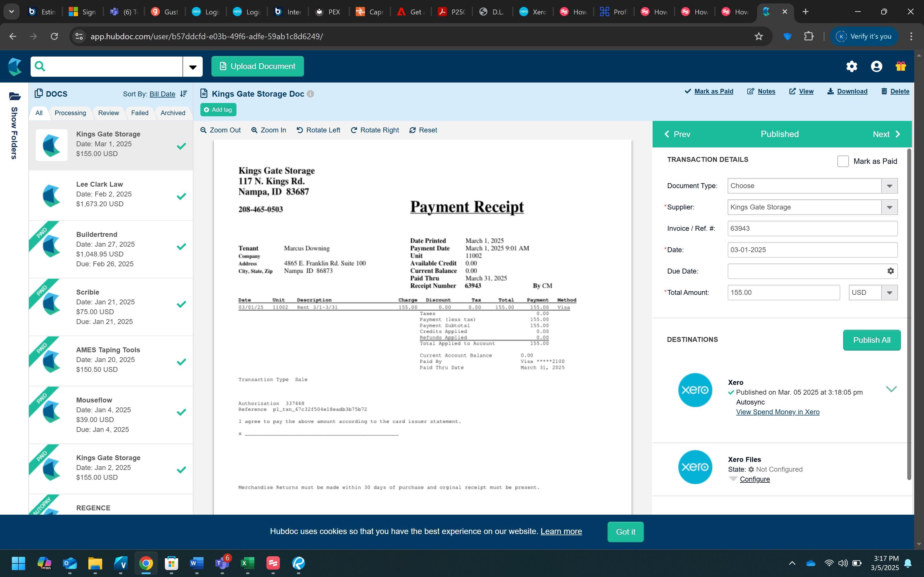This screenshot has height=577, width=924.
Task: Open the Supplier dropdown list
Action: [x=889, y=207]
